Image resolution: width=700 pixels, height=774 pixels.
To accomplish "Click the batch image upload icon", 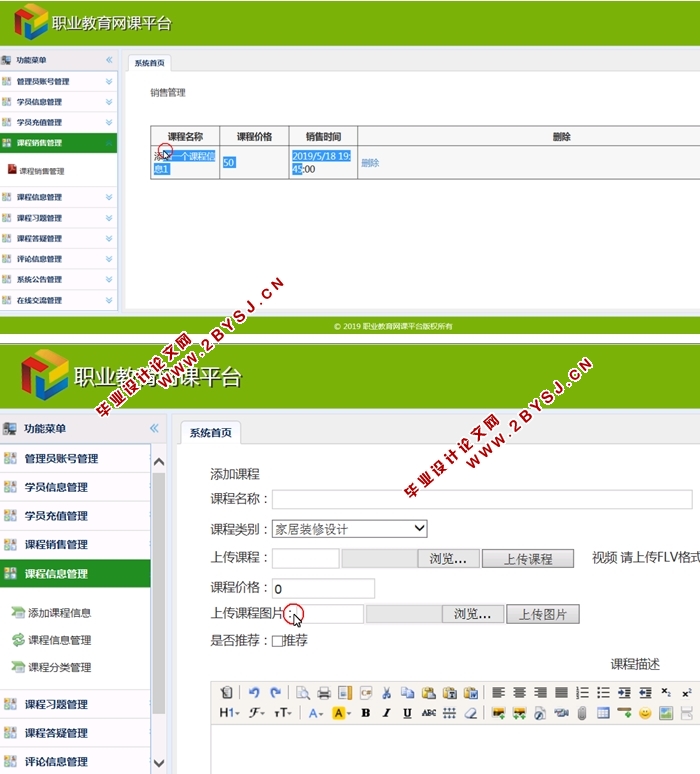I will (x=519, y=713).
